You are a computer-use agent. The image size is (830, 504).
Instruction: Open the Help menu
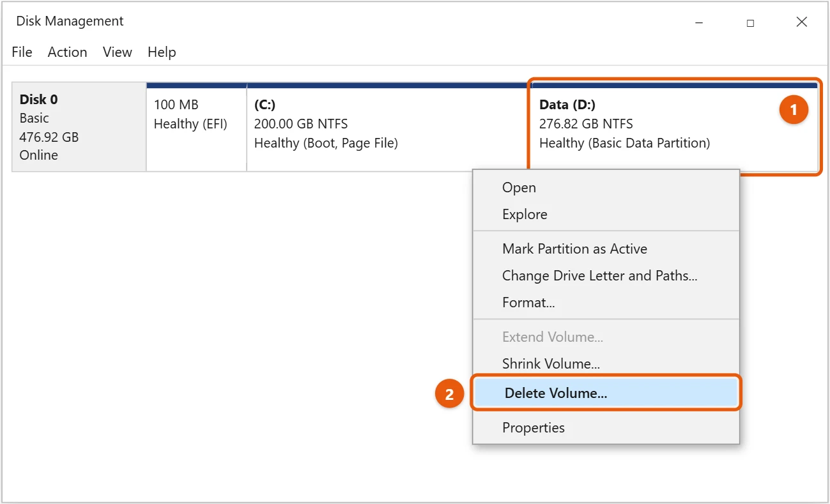point(162,52)
